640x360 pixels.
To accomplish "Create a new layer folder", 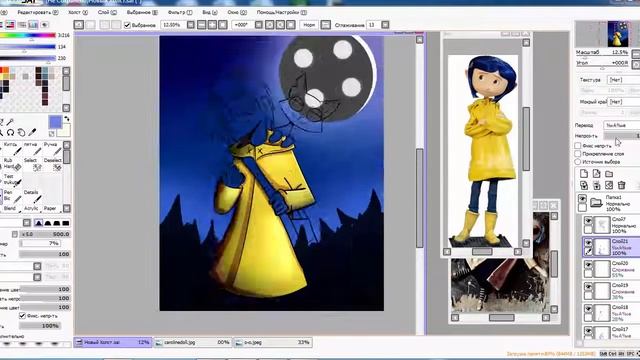I will (x=609, y=173).
